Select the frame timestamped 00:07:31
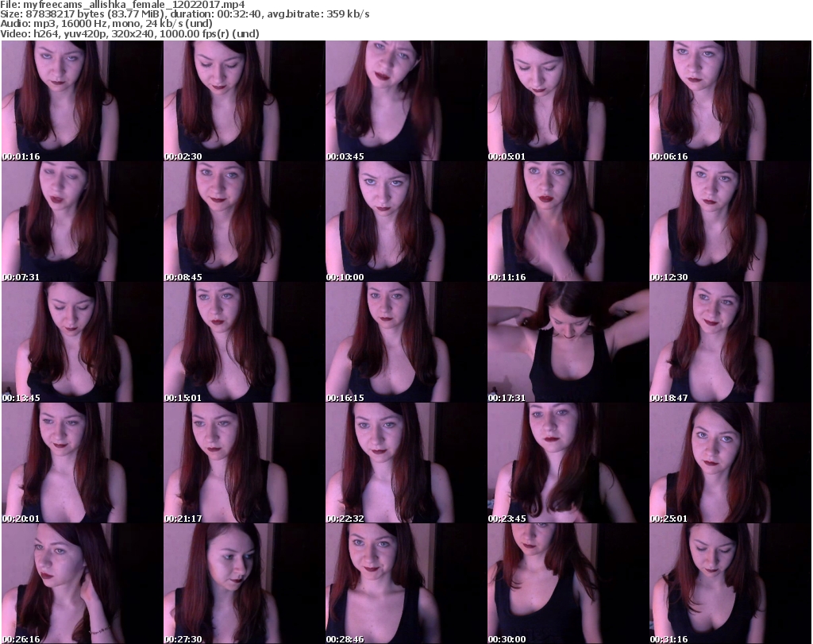Screen dimensions: 813x644 tap(82, 222)
